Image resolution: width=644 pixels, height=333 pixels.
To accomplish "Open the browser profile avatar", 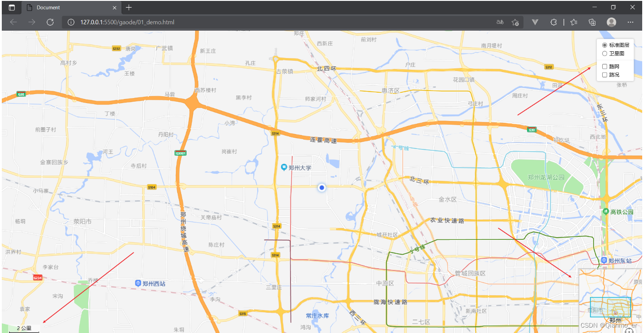I will [x=611, y=22].
